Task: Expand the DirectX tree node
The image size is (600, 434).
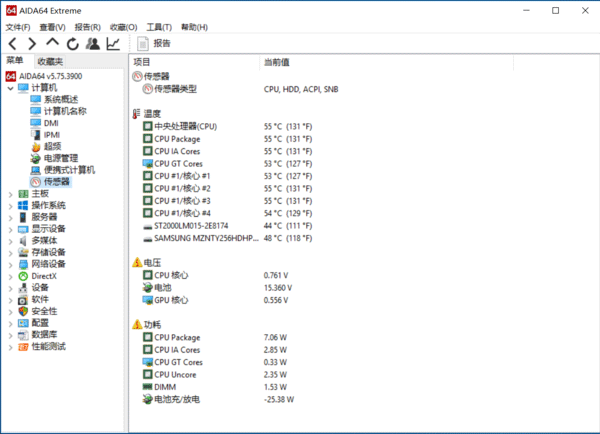Action: tap(10, 277)
